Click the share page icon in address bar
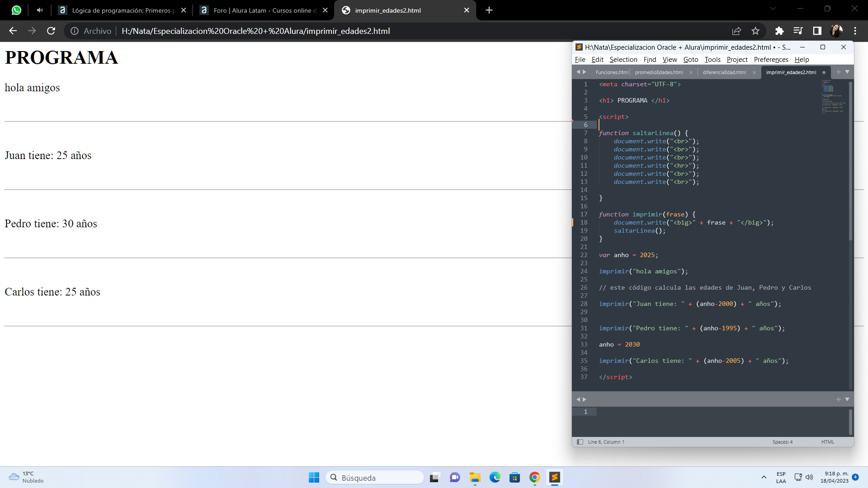This screenshot has height=488, width=868. [736, 31]
